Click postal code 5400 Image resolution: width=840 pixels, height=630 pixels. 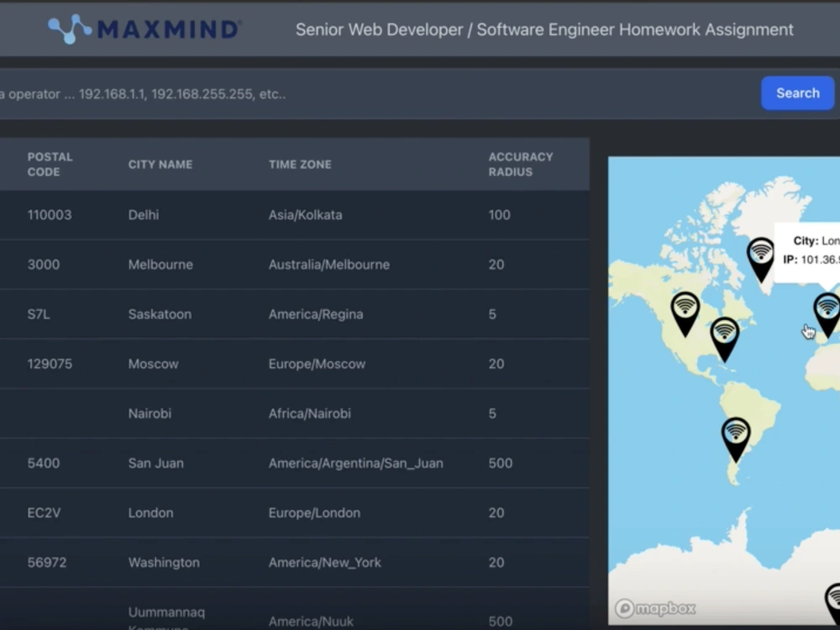coord(44,464)
